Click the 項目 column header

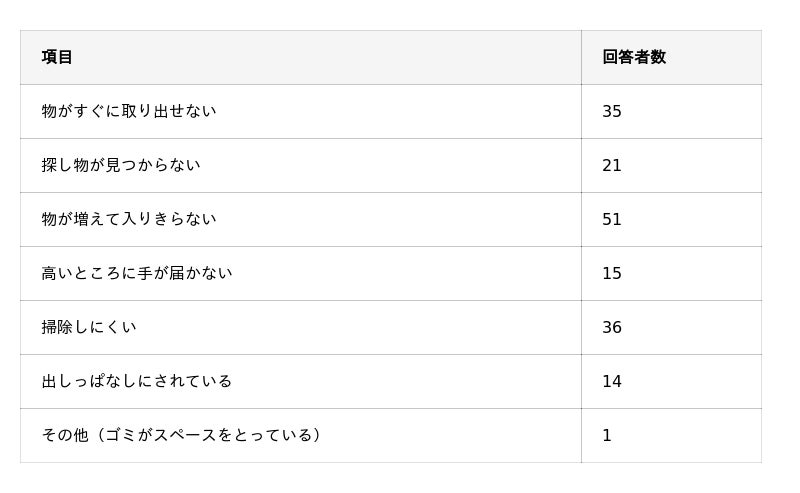pyautogui.click(x=57, y=57)
